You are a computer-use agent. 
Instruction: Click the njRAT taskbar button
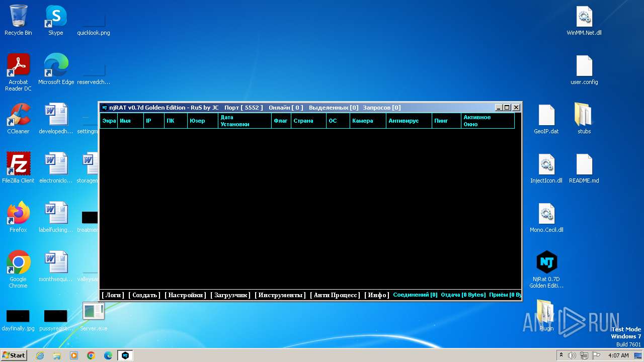pos(125,355)
